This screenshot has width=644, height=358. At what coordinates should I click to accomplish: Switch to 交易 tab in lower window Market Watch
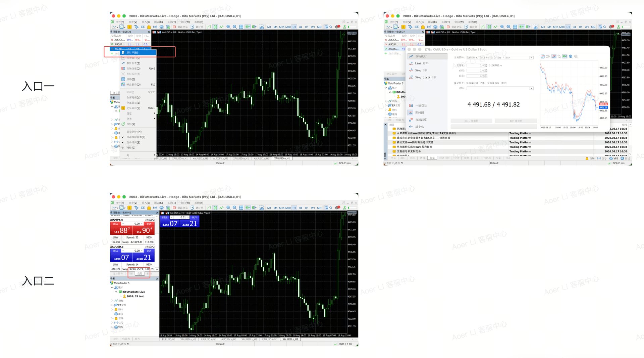tap(140, 274)
